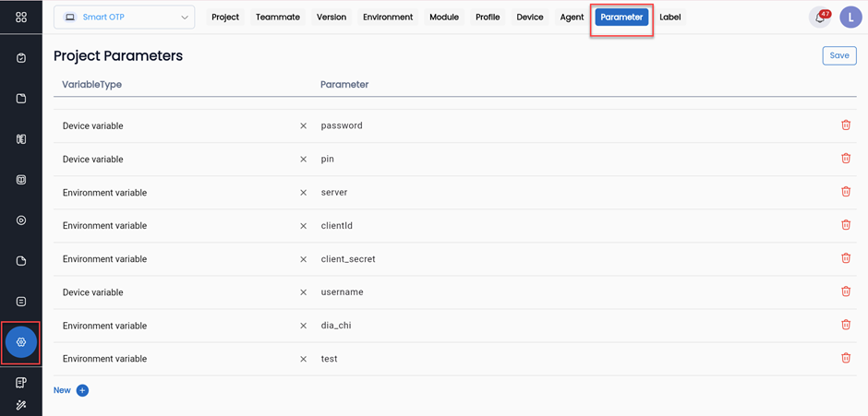Image resolution: width=868 pixels, height=416 pixels.
Task: Click the settings gear icon in sidebar
Action: [21, 342]
